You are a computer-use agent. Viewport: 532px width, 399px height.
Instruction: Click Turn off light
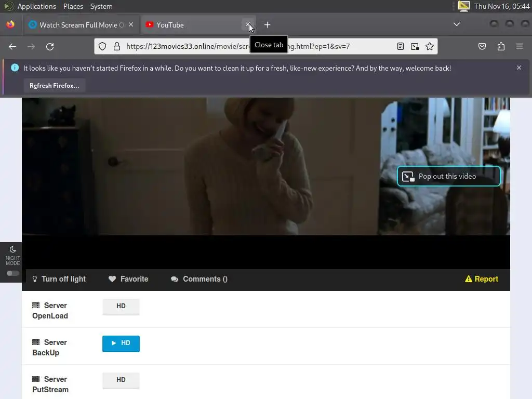pos(59,279)
